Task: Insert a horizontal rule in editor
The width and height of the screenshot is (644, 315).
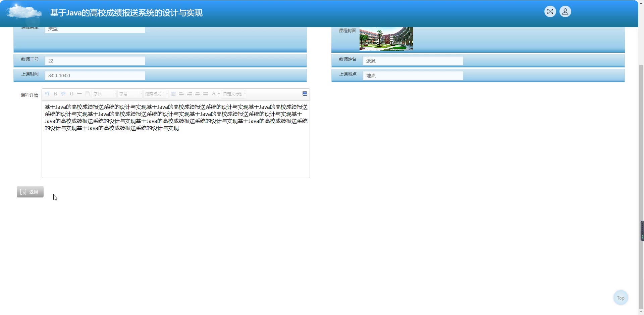Action: 79,94
